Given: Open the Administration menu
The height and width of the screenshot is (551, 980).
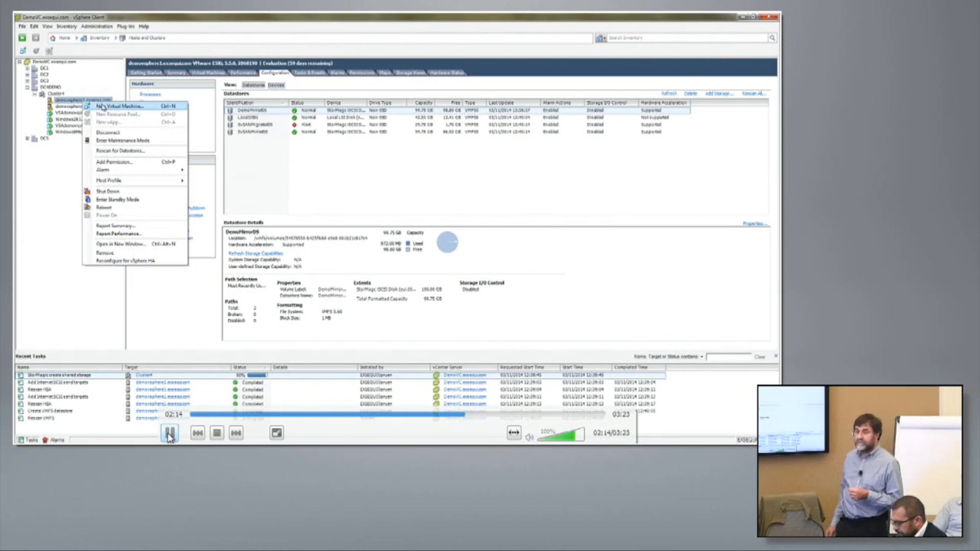Looking at the screenshot, I should point(97,27).
